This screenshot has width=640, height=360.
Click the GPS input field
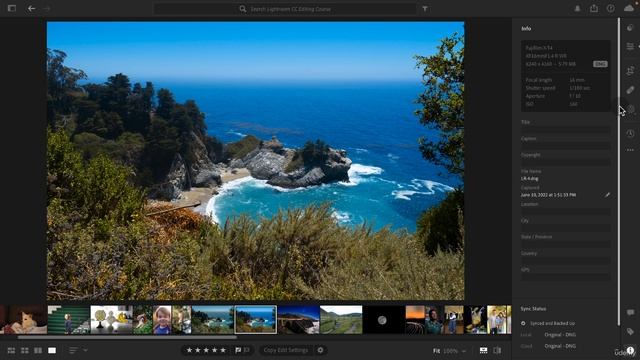566,277
